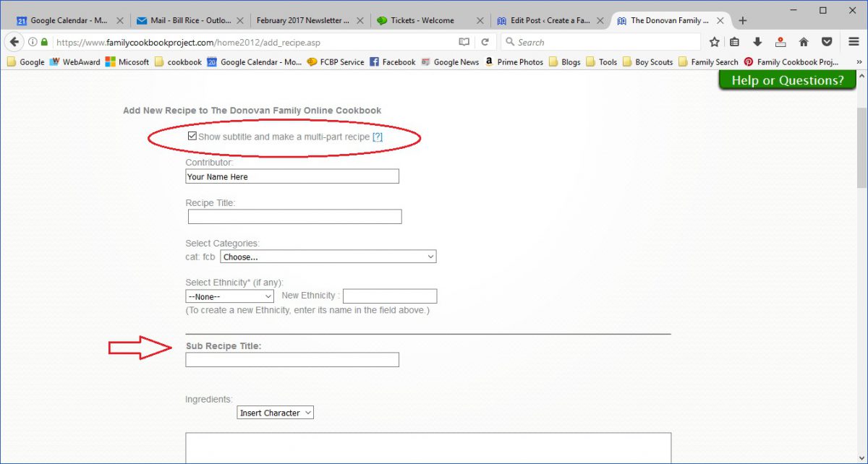Go to the Firefox Home icon
Screen dimensions: 868x464
coord(804,42)
